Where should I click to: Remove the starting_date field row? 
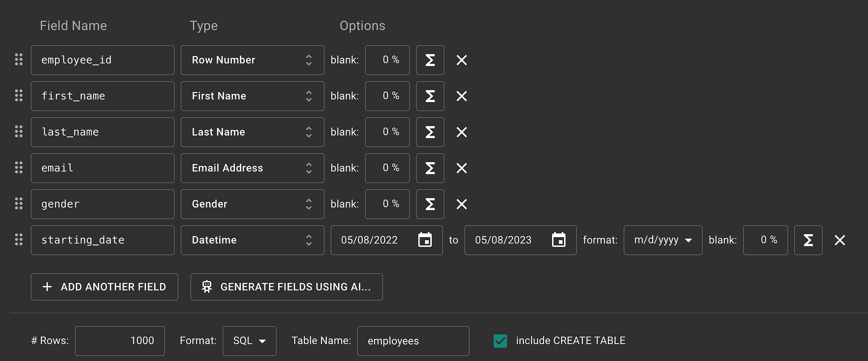pyautogui.click(x=840, y=240)
